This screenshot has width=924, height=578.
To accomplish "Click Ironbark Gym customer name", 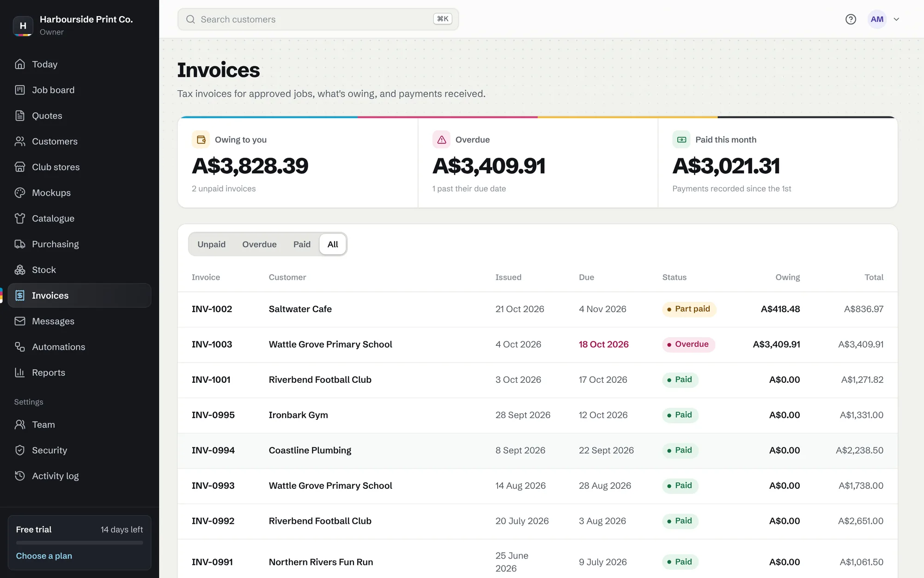I will [298, 415].
